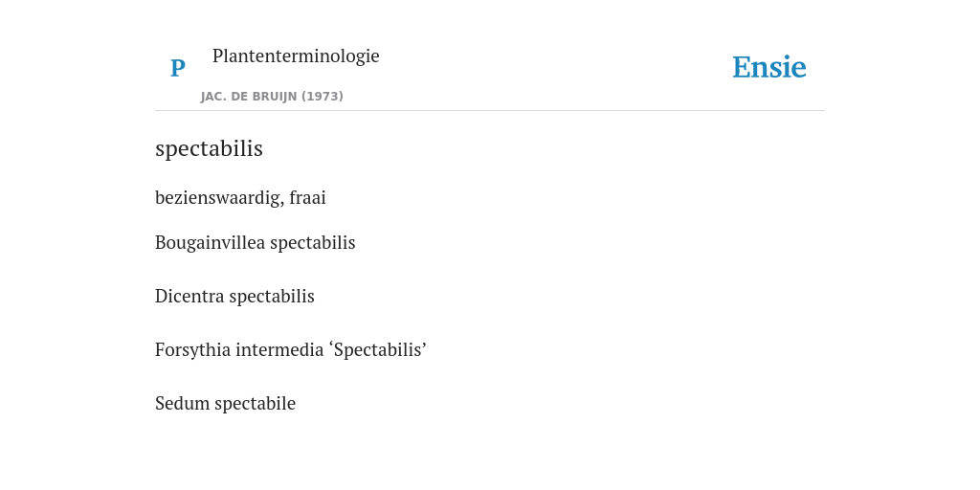Click the year (1973) in the author line
Viewport: 980px width, 490px height.
323,97
